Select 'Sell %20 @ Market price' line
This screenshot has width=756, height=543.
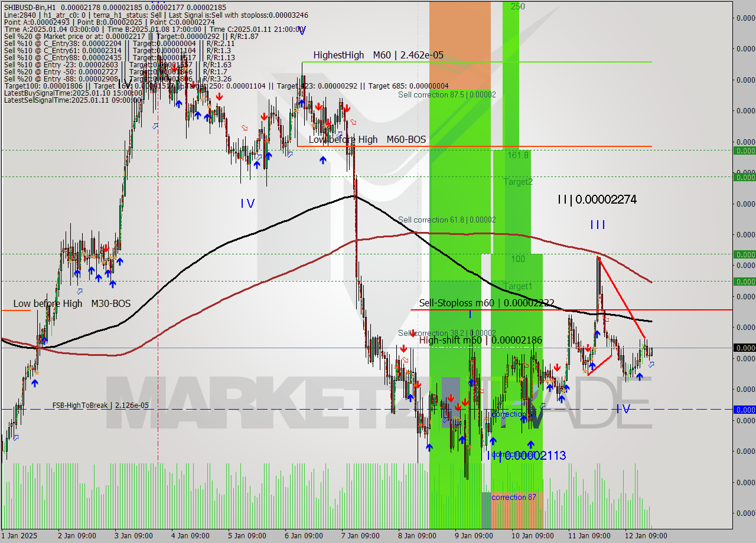(131, 37)
